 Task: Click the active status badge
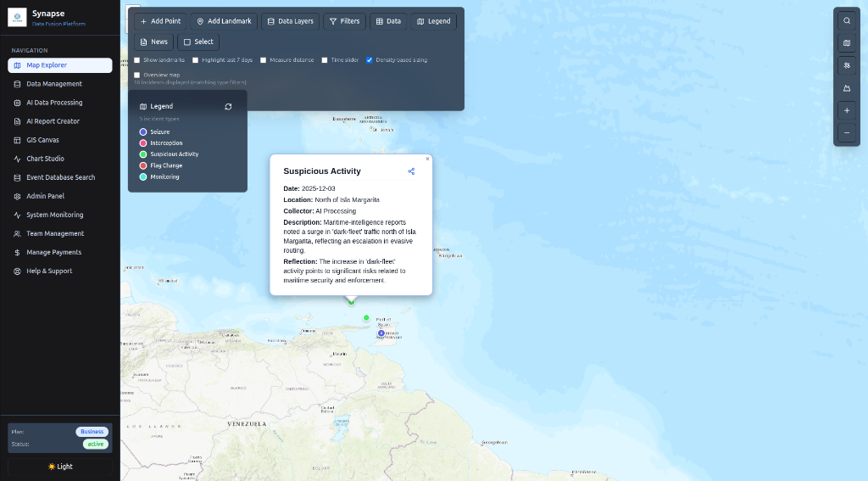click(x=95, y=445)
